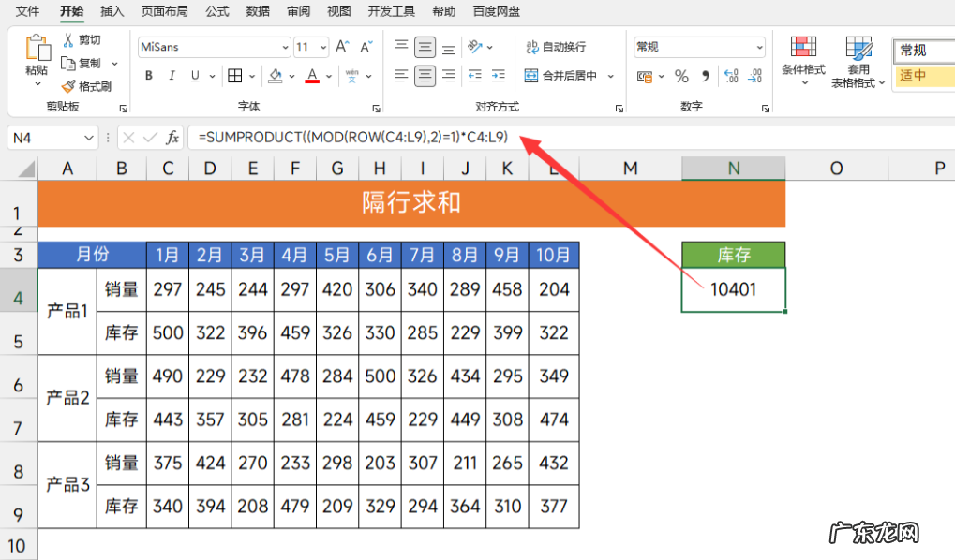Viewport: 955px width, 560px height.
Task: Toggle Wrap Text (自动换行)
Action: tap(556, 47)
